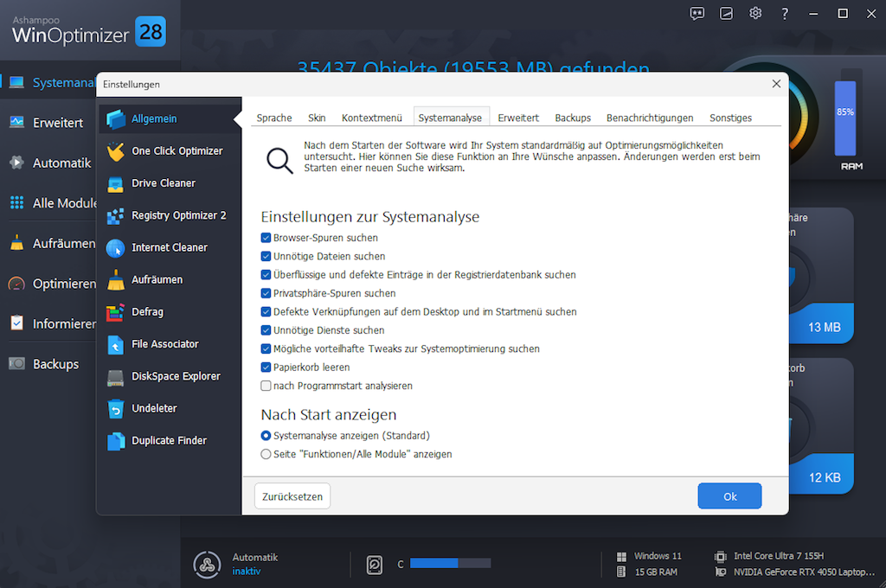The image size is (886, 588).
Task: Click the feedback chat icon in title bar
Action: [x=697, y=13]
